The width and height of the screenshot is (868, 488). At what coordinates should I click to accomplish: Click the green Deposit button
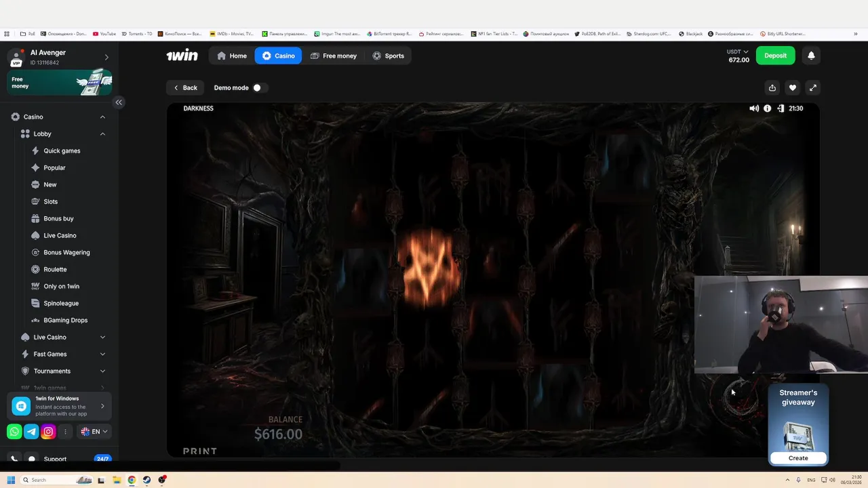(x=775, y=56)
